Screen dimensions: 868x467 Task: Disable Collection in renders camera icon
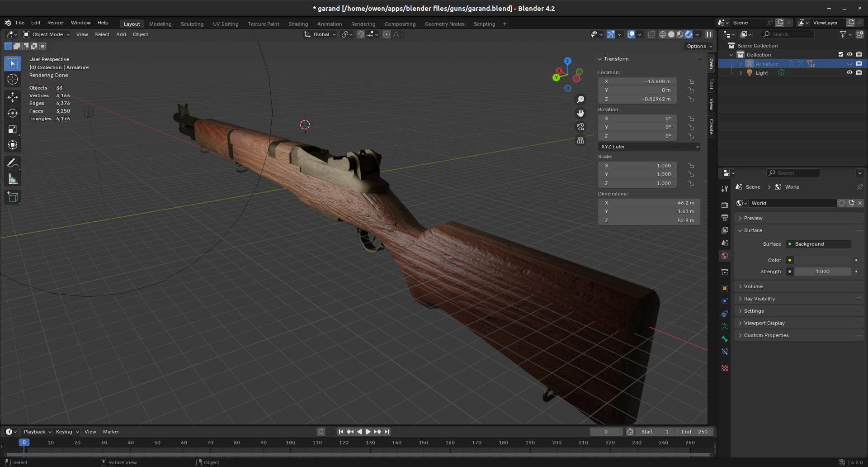coord(859,54)
